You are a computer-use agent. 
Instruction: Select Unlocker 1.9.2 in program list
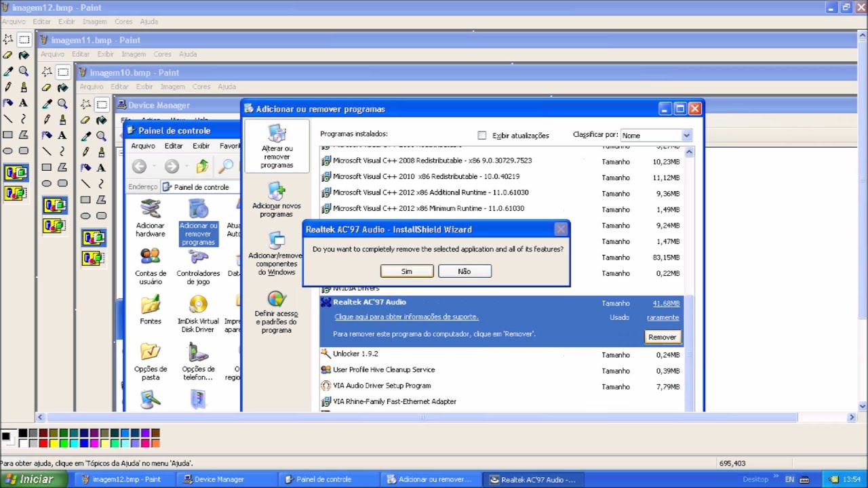coord(501,354)
